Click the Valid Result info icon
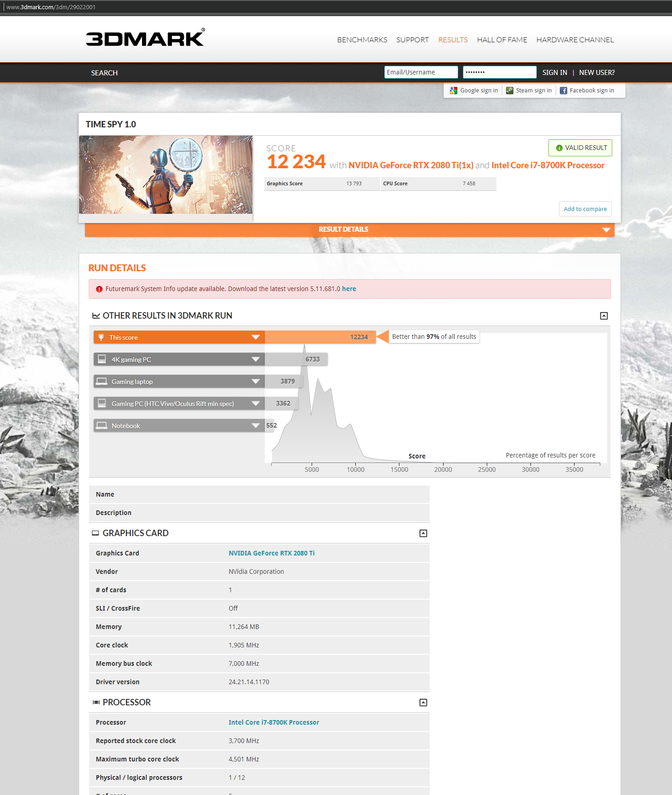Screen dimensions: 672x795 click(x=559, y=148)
